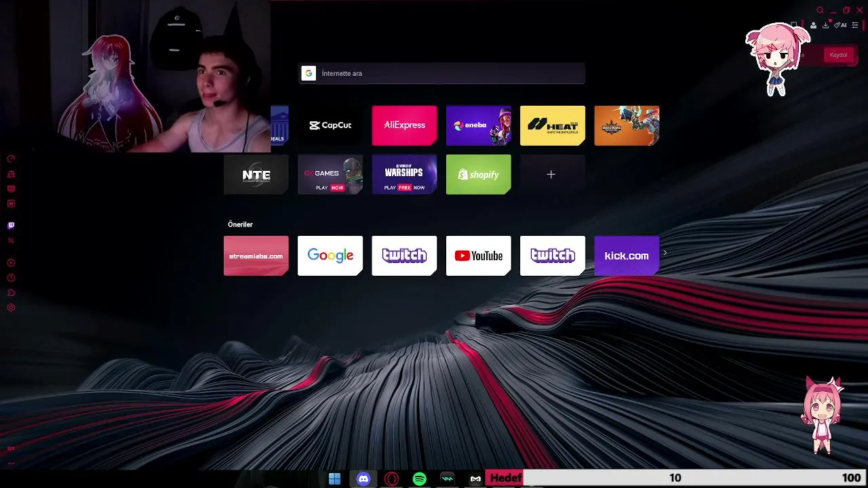Screen dimensions: 868x488
Task: Open Discord from the taskbar
Action: pos(363,479)
